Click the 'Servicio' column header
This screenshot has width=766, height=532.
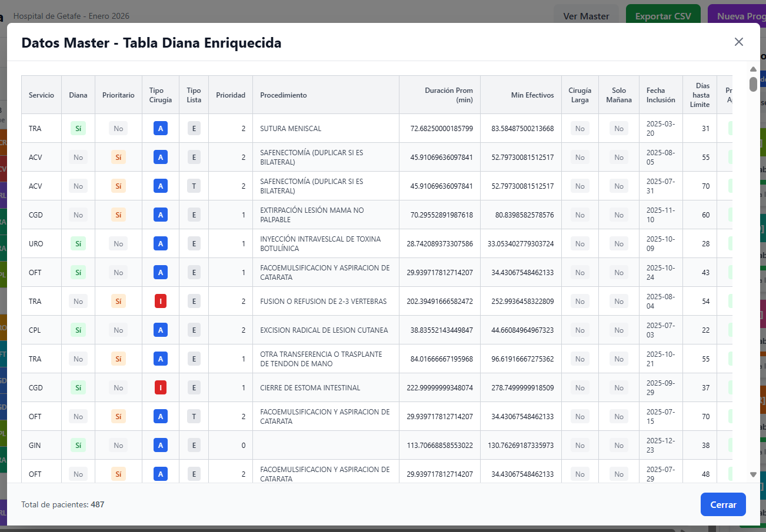click(x=41, y=95)
